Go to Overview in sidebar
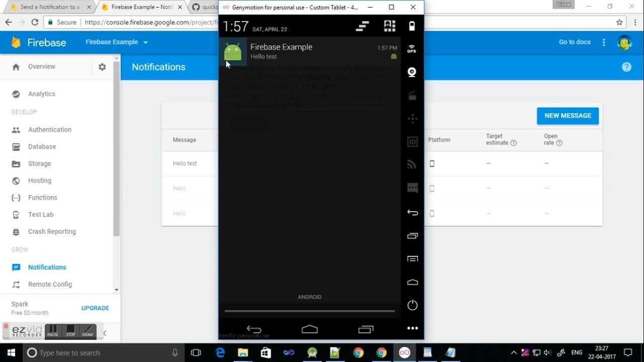The height and width of the screenshot is (362, 644). click(42, 66)
